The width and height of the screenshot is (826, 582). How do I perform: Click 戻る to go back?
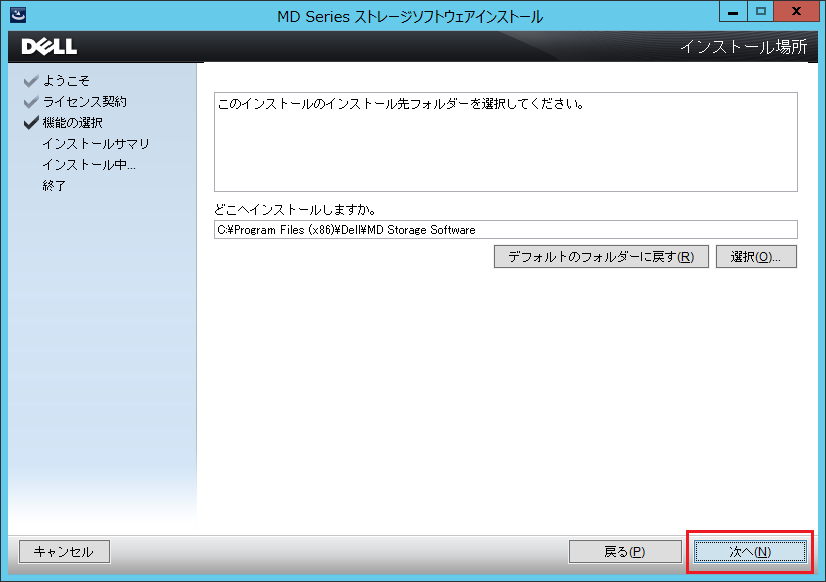tap(625, 551)
